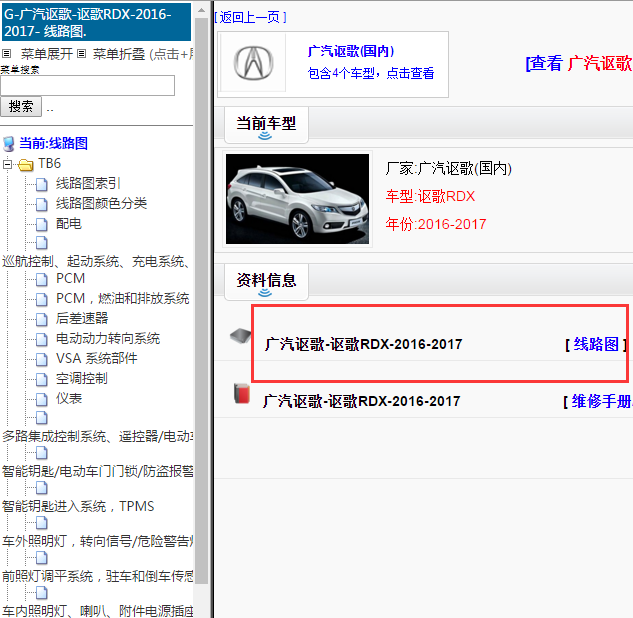Image resolution: width=633 pixels, height=618 pixels.
Task: Click the gray wiring diagram book icon
Action: pos(241,335)
